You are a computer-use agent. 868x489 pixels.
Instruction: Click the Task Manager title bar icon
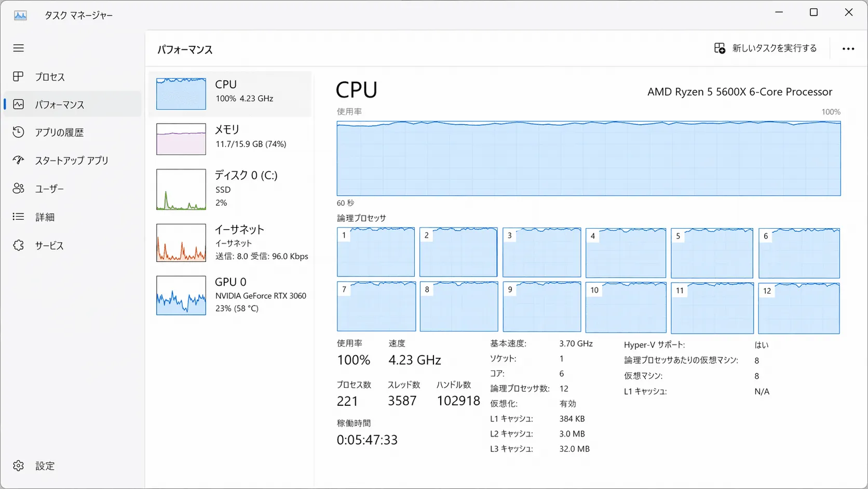tap(21, 15)
